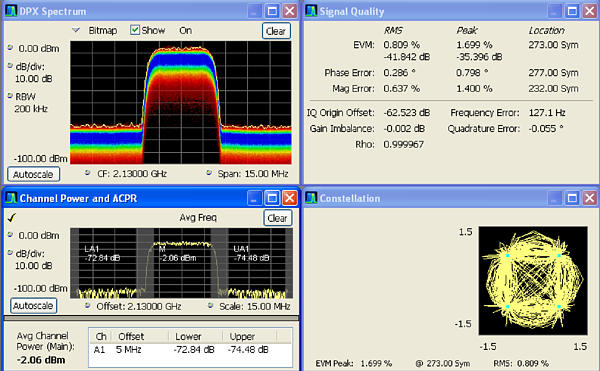Select the Span 15.00 MHz setting indicator

pos(209,173)
